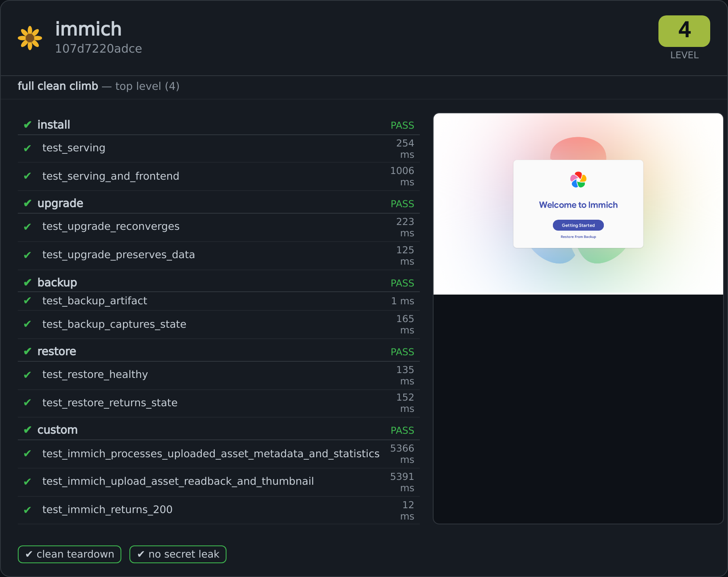Select the test_upgrade_reconverges row
Screen dimensions: 728x577
pos(218,227)
